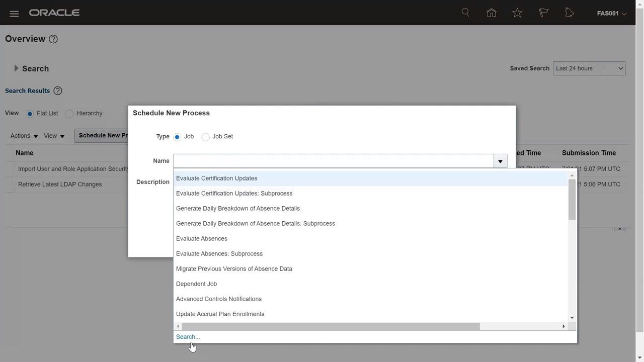Select the Flat List view option
This screenshot has width=644, height=362.
[x=30, y=114]
